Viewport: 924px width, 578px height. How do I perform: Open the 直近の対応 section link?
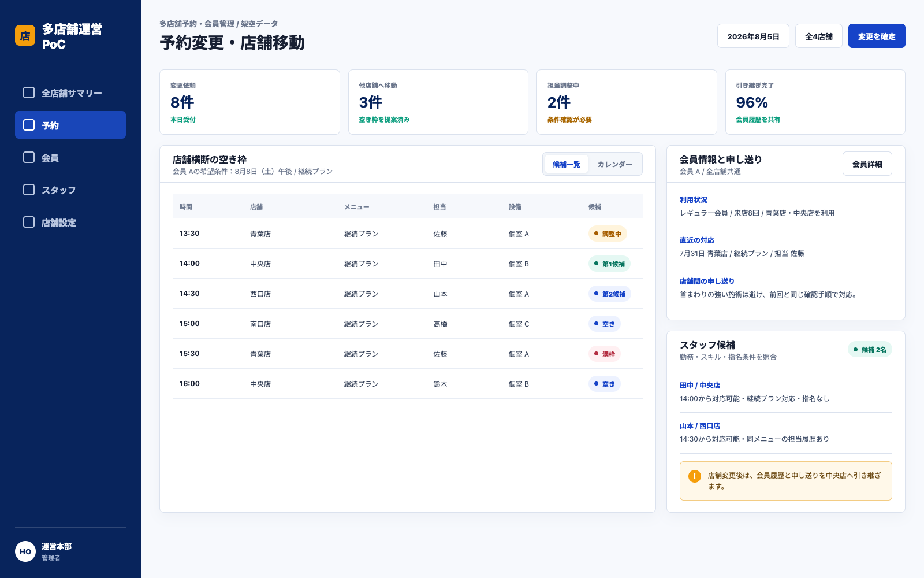[697, 240]
